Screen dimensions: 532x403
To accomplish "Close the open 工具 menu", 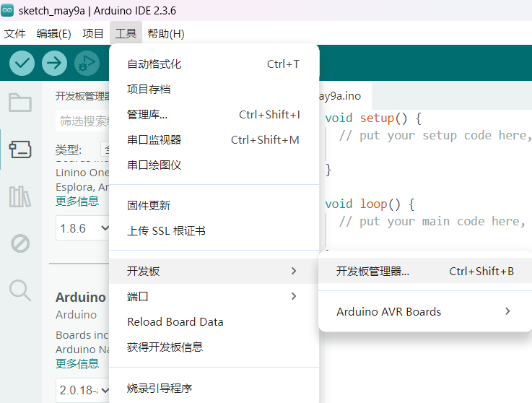I will (126, 34).
